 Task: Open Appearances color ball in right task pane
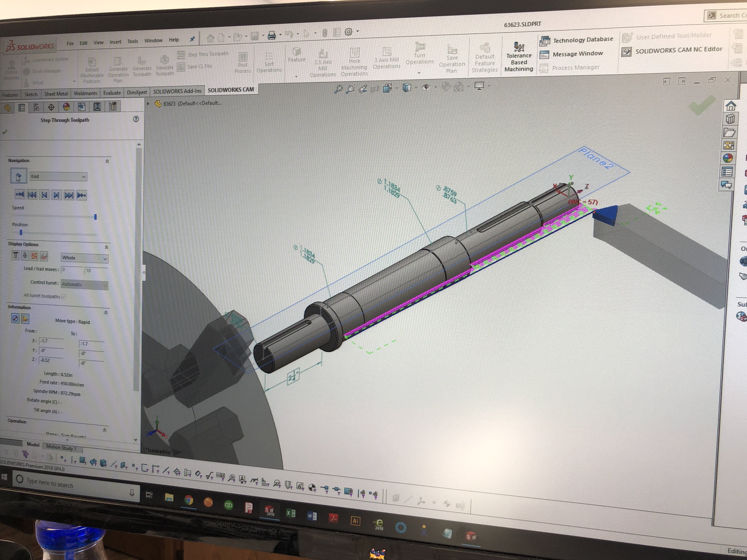(728, 158)
